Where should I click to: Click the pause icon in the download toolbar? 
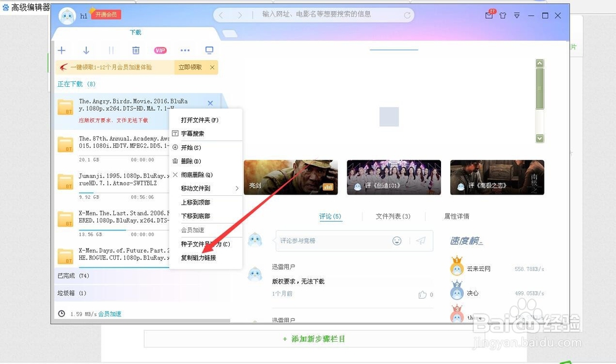click(111, 51)
